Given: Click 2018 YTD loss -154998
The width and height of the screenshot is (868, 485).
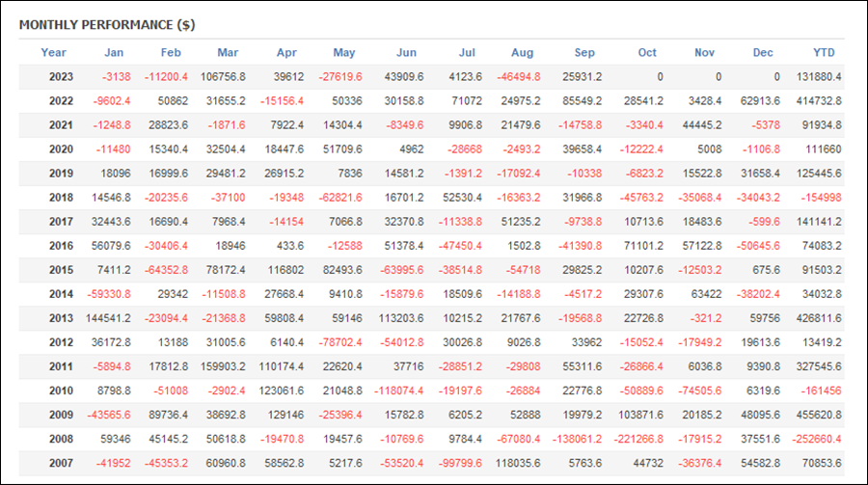Looking at the screenshot, I should pyautogui.click(x=821, y=198).
